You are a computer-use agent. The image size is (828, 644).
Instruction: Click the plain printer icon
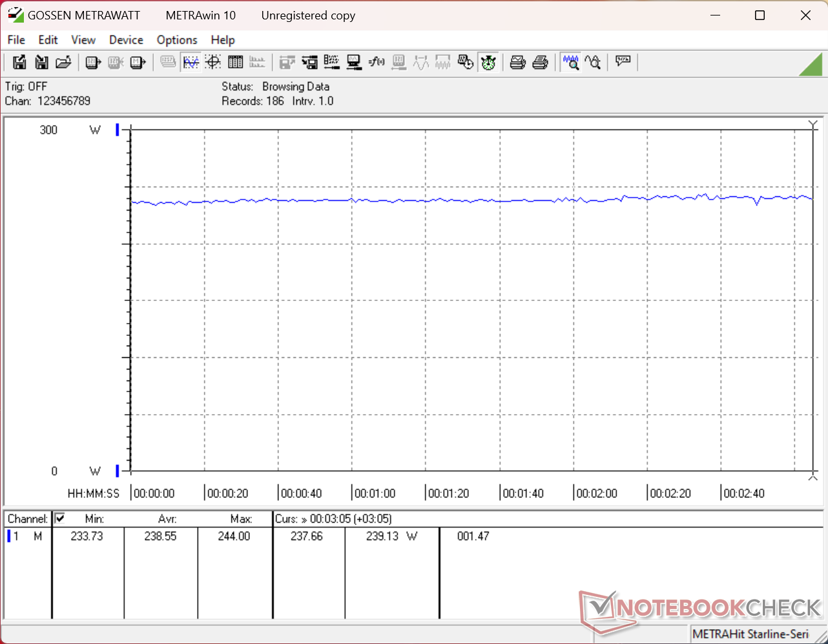tap(540, 62)
